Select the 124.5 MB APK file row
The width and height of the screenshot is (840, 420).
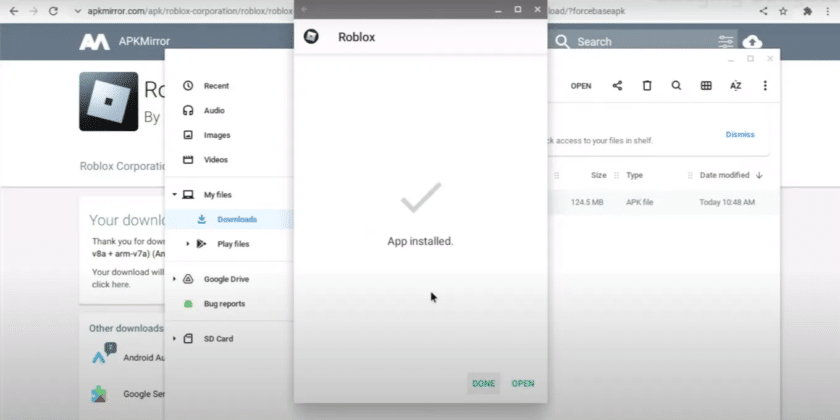point(663,202)
